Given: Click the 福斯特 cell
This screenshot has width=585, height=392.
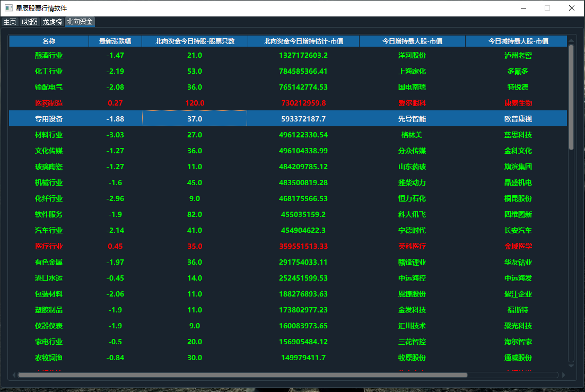Looking at the screenshot, I should click(x=518, y=310).
